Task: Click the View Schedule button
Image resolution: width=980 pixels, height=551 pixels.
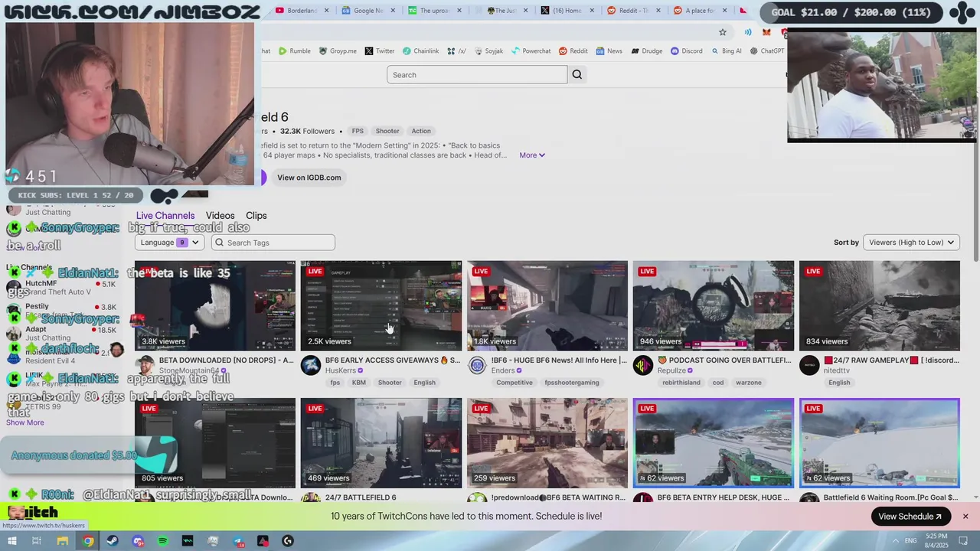Action: click(x=910, y=517)
